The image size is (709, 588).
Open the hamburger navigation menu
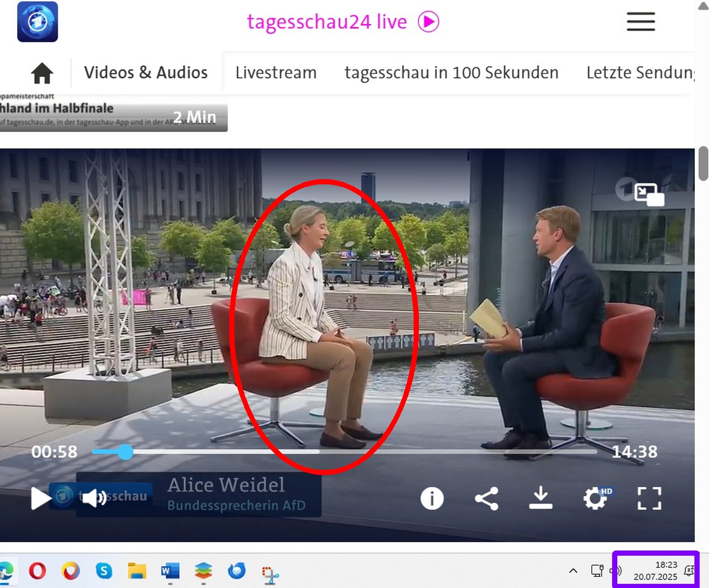640,22
